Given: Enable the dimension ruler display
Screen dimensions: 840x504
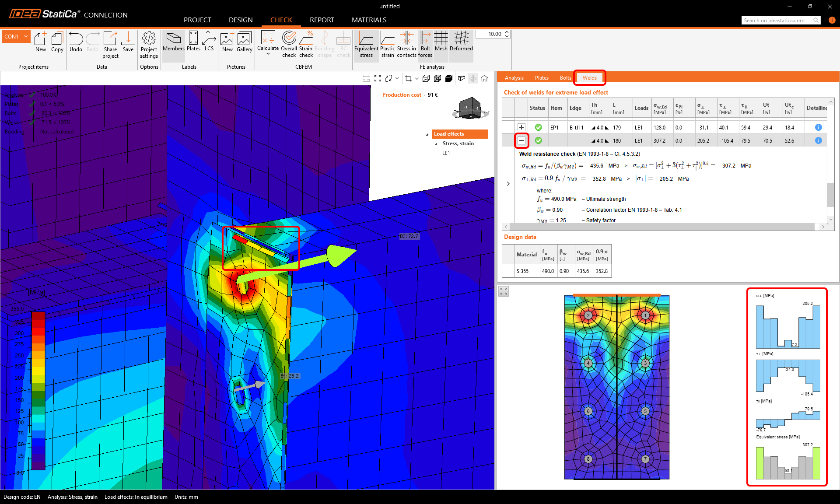Looking at the screenshot, I should click(366, 78).
